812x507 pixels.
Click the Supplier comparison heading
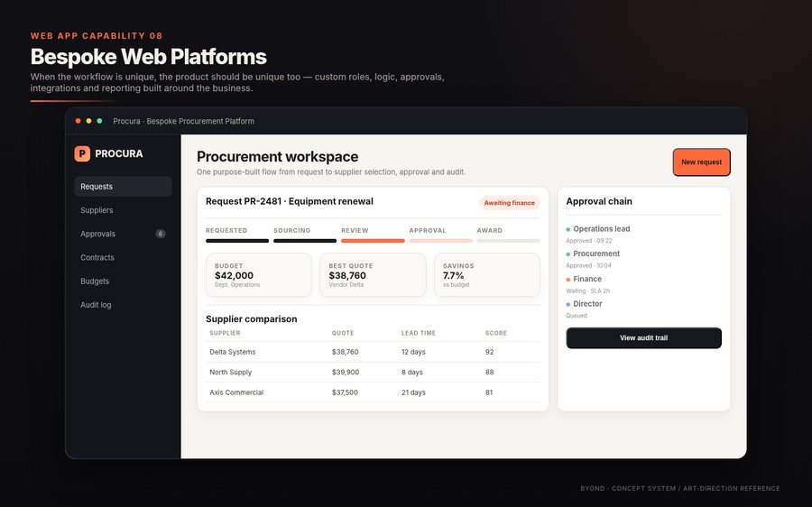(251, 319)
